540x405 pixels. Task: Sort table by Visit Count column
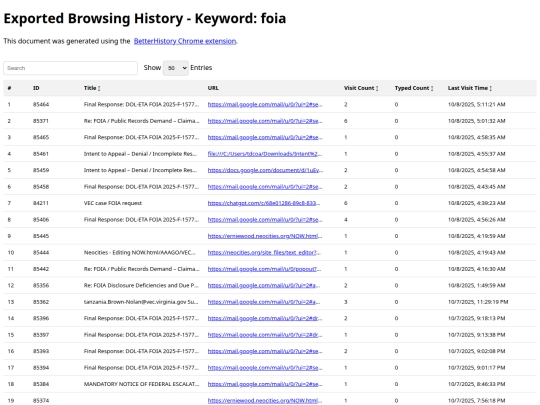(361, 88)
